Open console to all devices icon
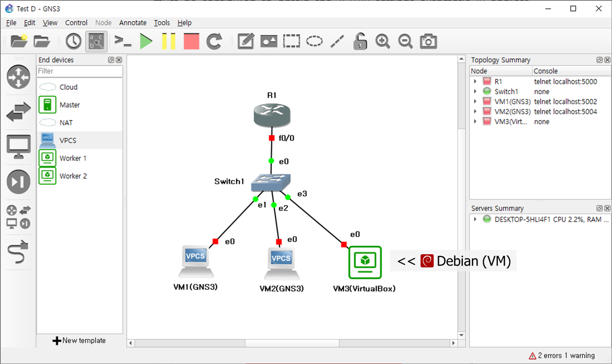This screenshot has width=612, height=364. point(123,41)
